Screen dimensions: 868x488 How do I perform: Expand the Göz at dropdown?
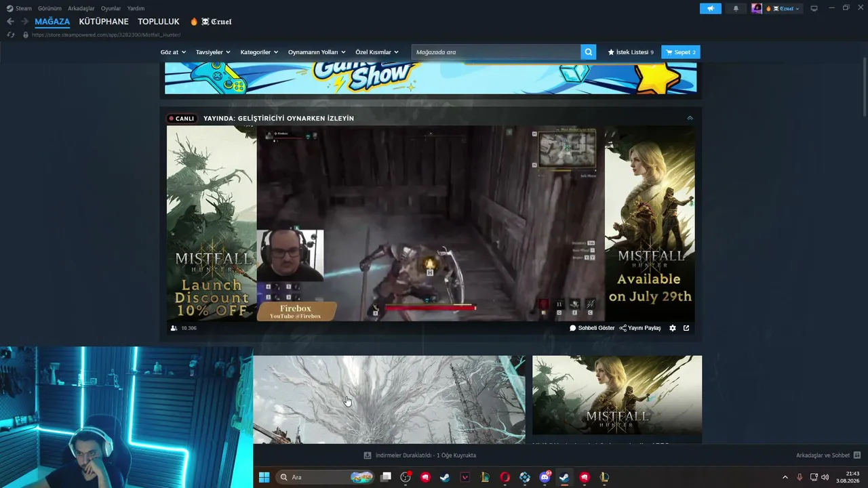pos(172,52)
